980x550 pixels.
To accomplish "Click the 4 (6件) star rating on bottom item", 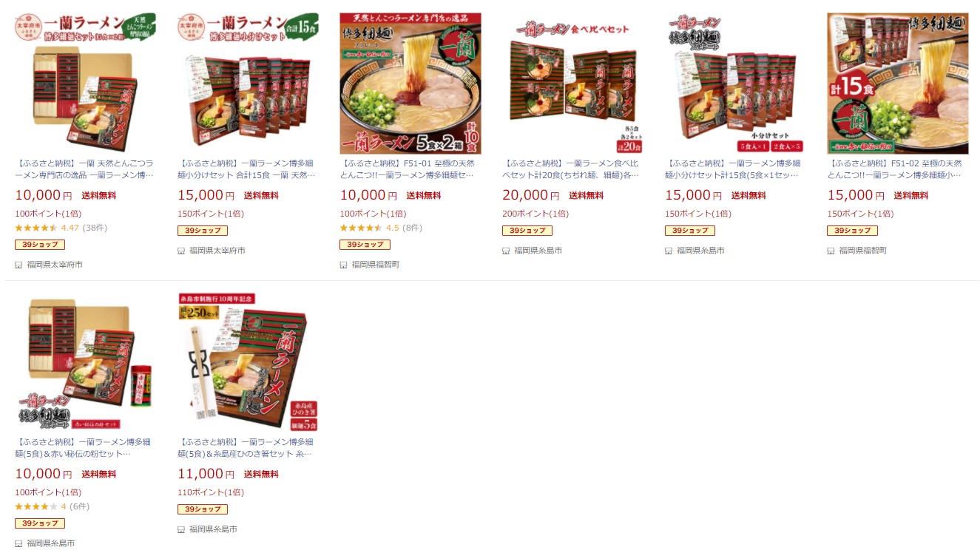I will (52, 506).
